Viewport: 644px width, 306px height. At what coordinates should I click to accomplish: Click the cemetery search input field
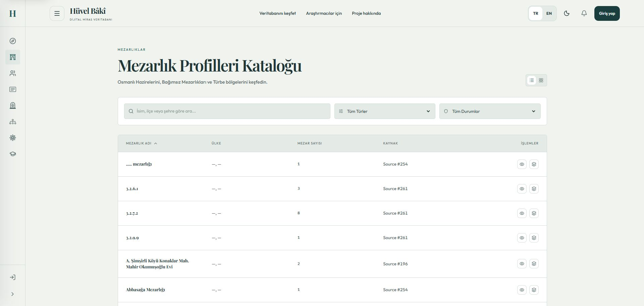[227, 111]
